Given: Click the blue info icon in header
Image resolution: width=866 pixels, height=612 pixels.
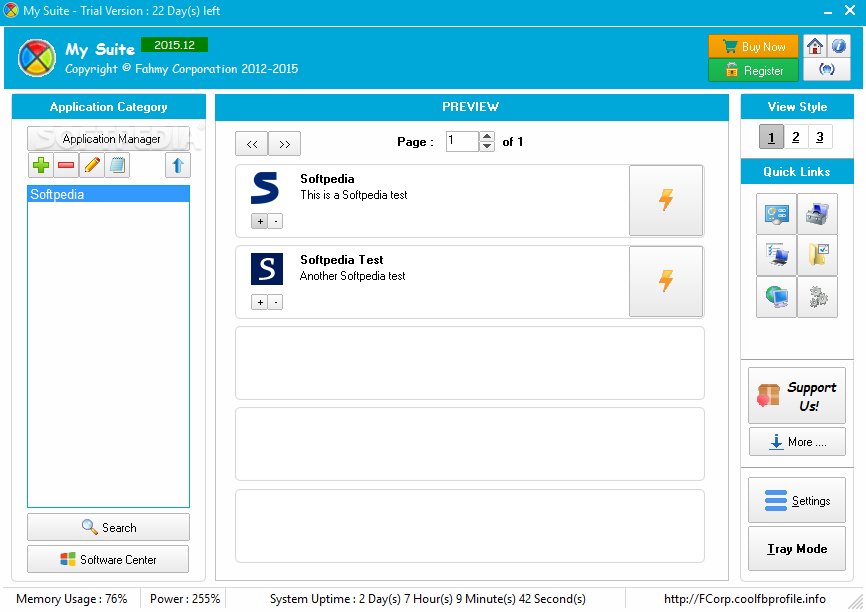Looking at the screenshot, I should point(838,46).
